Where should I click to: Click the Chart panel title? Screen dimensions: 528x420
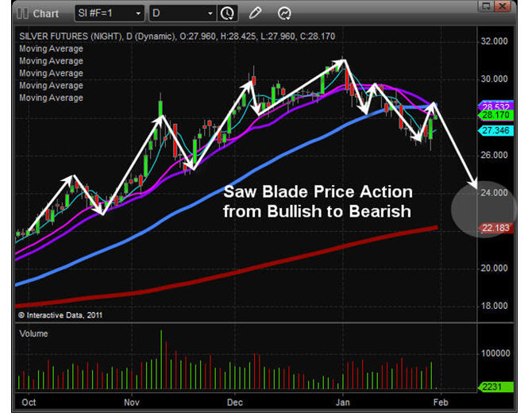[x=46, y=13]
